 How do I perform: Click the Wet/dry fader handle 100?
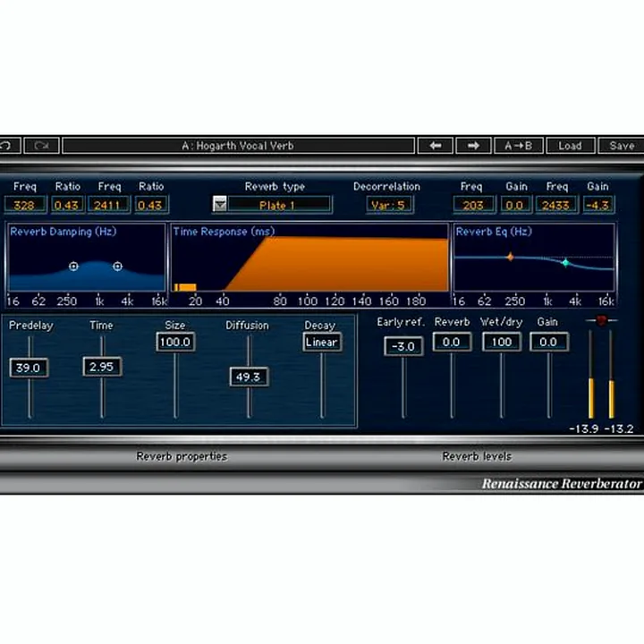[x=502, y=342]
